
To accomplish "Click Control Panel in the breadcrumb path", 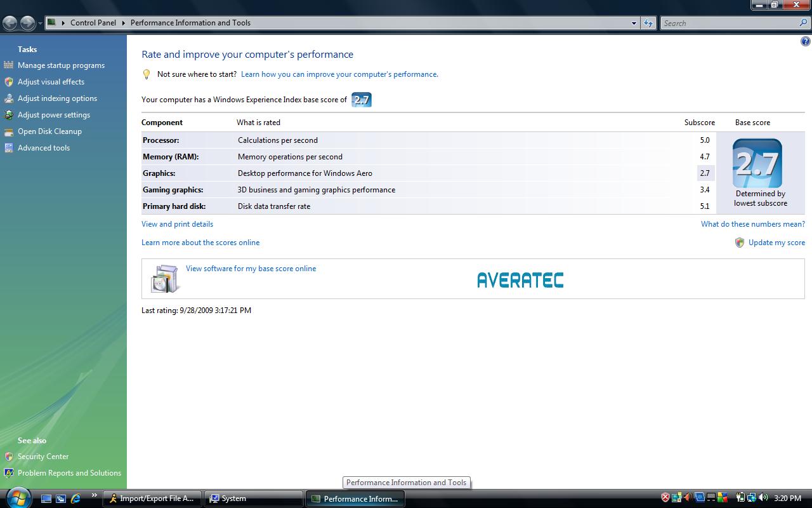I will coord(93,23).
